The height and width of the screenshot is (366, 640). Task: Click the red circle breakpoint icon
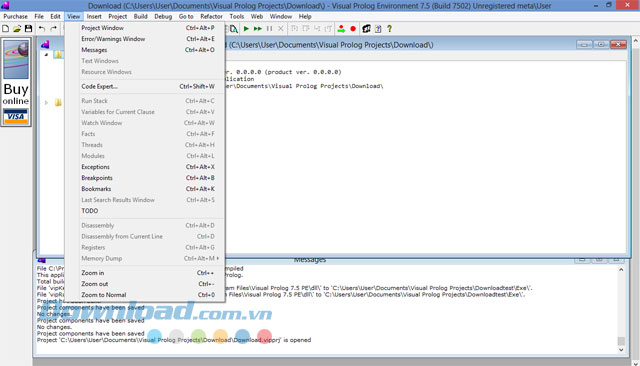tap(353, 29)
